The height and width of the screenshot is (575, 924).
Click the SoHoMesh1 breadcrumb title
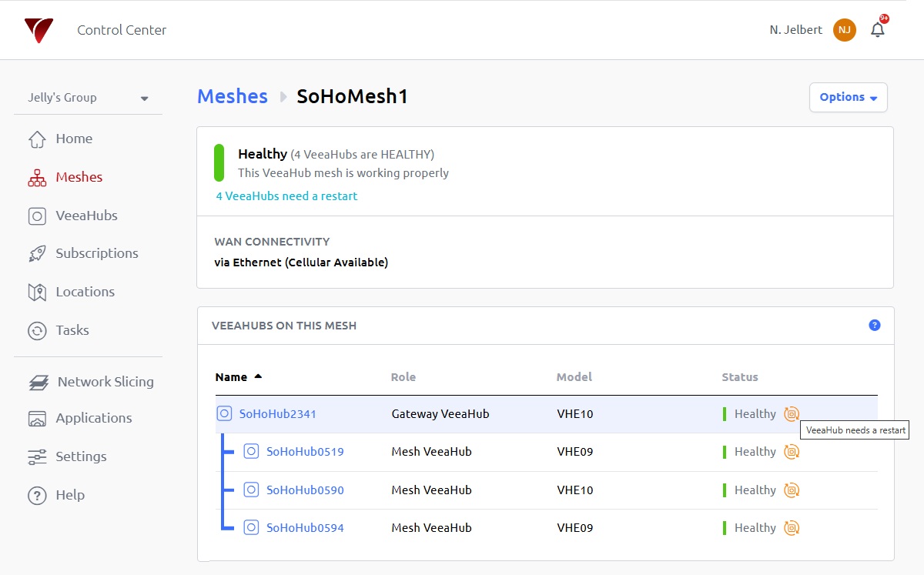(353, 97)
